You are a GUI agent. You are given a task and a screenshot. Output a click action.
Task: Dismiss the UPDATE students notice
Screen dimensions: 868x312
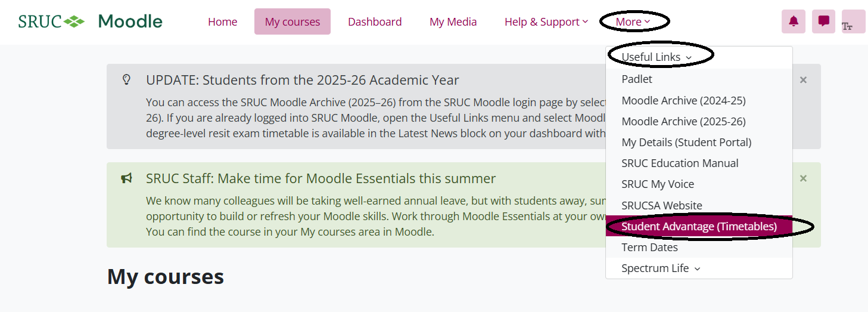pos(803,80)
